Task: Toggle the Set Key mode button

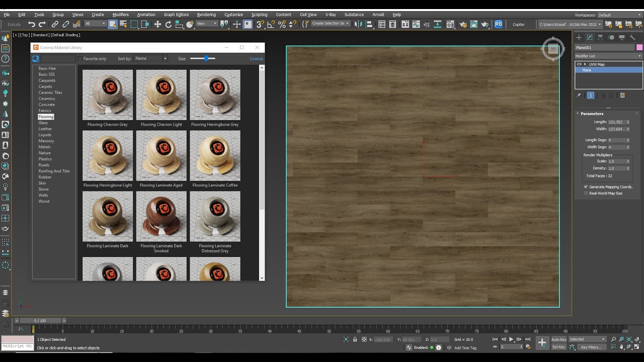Action: tap(558, 347)
